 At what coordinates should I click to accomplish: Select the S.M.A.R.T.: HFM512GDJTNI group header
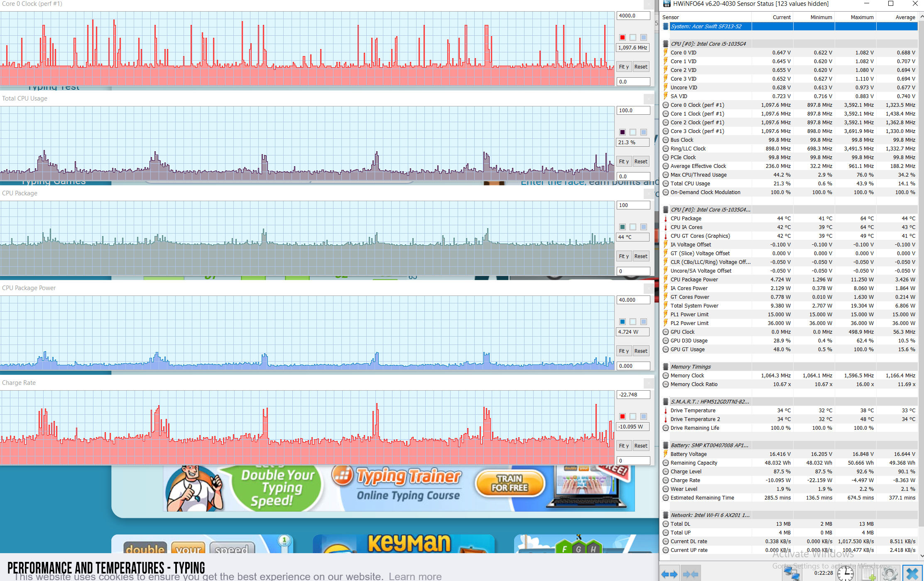coord(789,401)
